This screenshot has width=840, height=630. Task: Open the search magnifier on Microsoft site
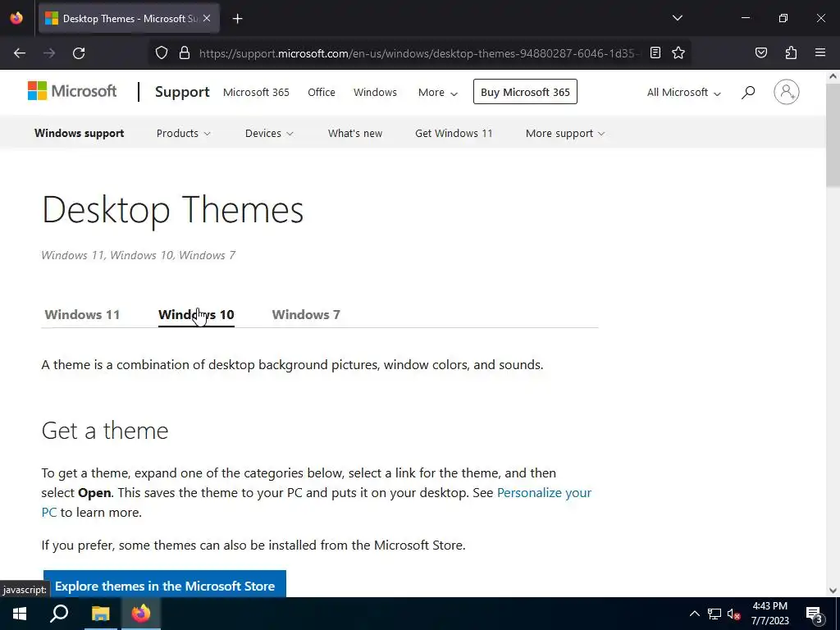point(748,92)
